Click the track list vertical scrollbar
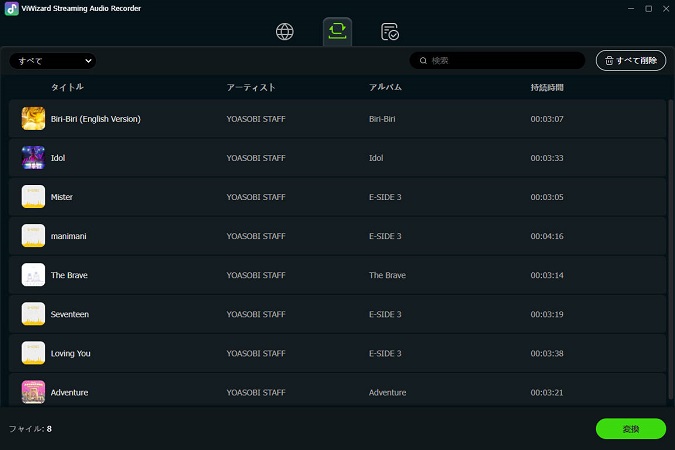675x450 pixels. click(670, 250)
